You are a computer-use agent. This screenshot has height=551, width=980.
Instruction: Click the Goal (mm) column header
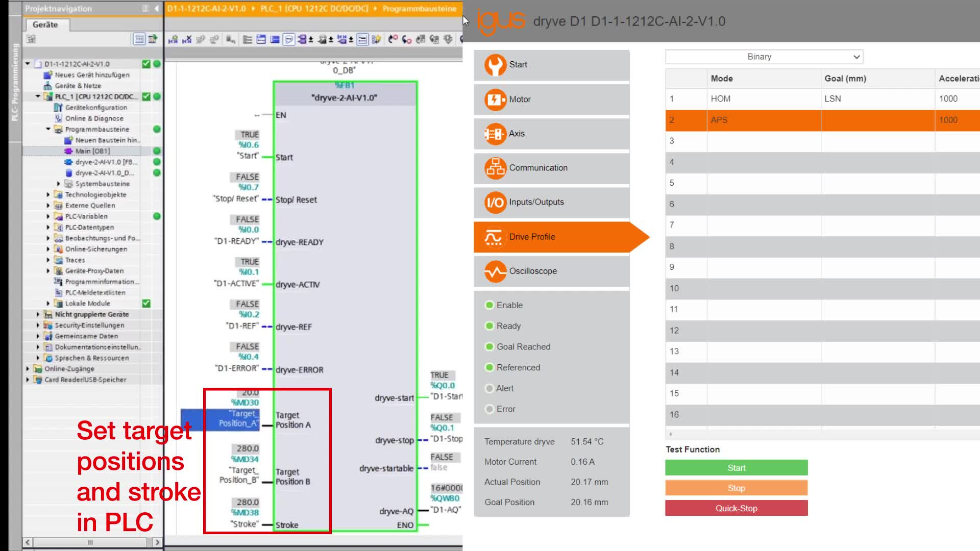(878, 79)
